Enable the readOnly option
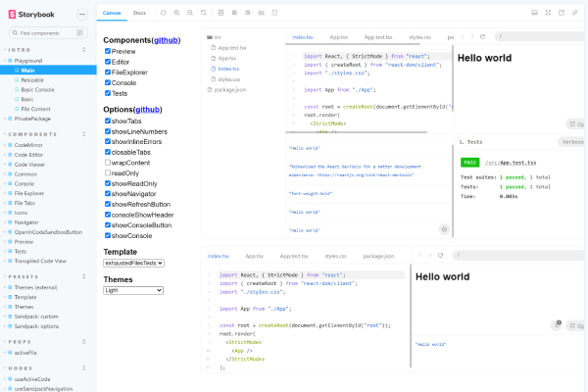 point(108,172)
